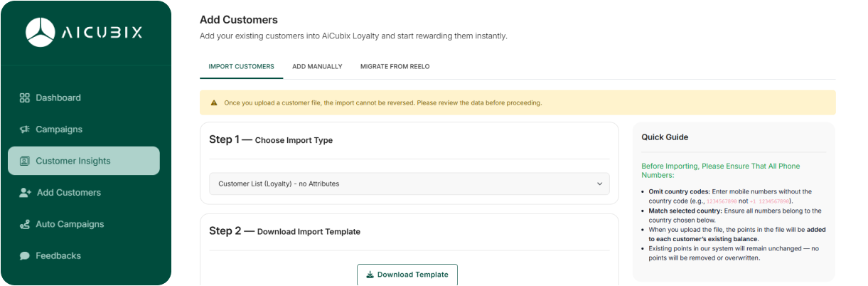Select Auto Campaigns in the sidebar
Viewport: 868px width, 286px height.
[x=70, y=224]
